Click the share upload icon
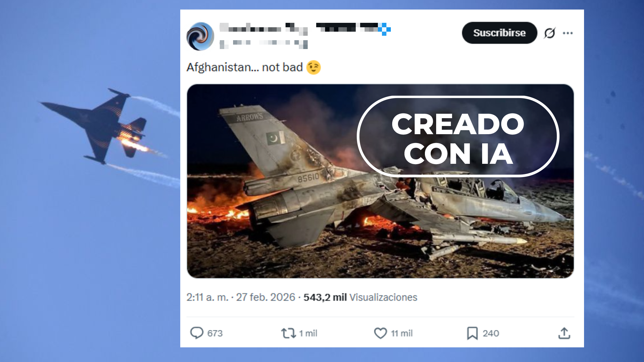This screenshot has height=362, width=644. click(564, 333)
